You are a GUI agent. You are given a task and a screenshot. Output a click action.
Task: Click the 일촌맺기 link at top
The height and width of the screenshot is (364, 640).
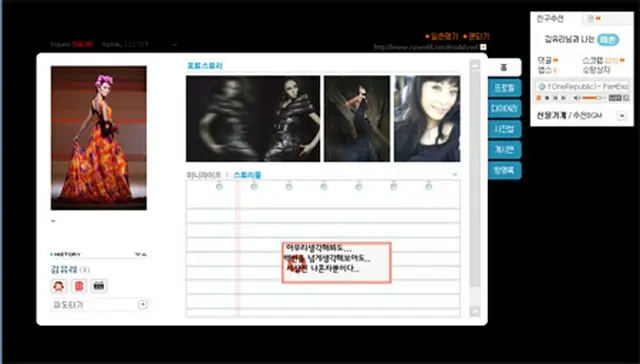(441, 36)
